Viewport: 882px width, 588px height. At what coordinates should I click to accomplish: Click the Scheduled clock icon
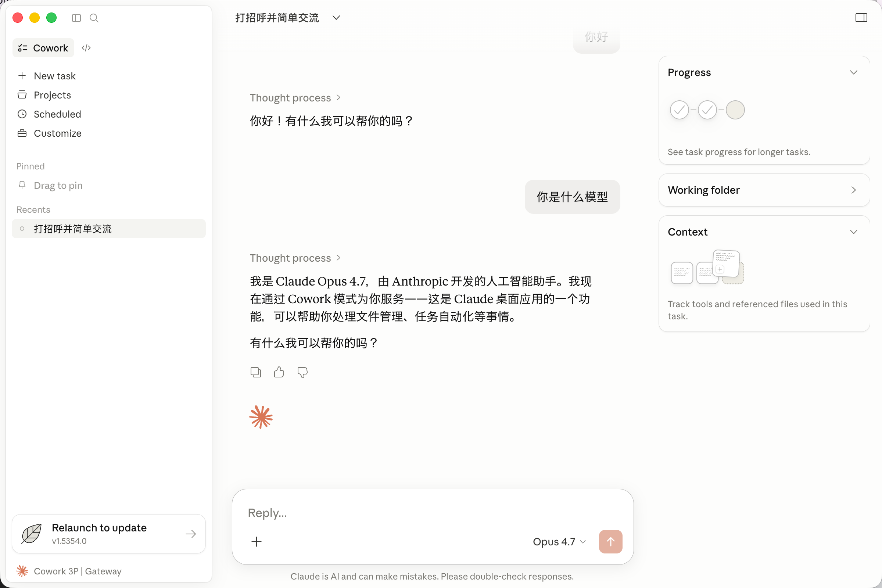22,114
